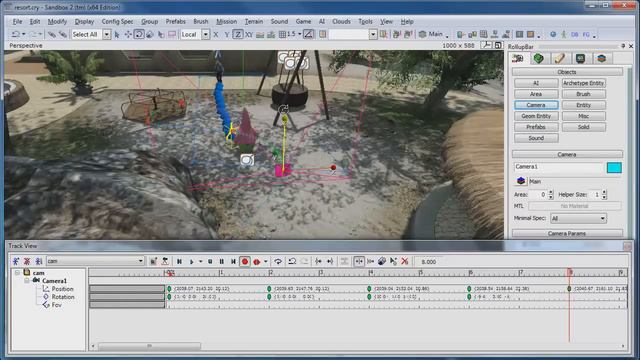This screenshot has height=360, width=640.
Task: Toggle the X axis constraint
Action: (216, 35)
